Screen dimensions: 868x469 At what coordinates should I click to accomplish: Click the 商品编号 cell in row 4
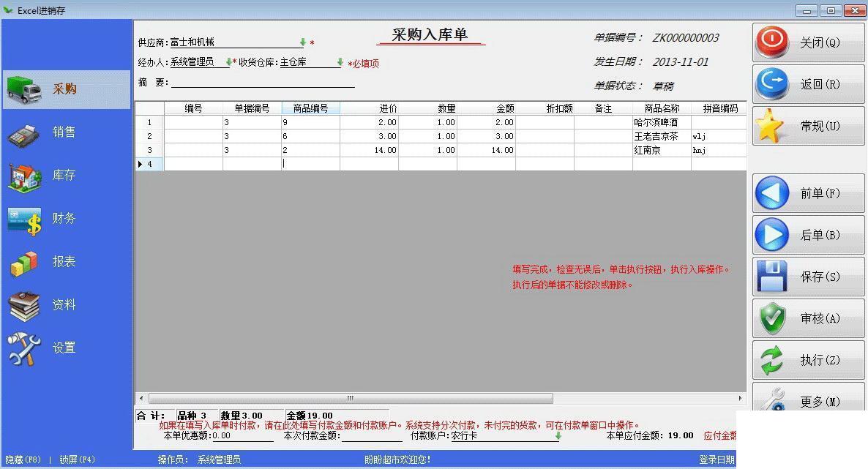310,164
